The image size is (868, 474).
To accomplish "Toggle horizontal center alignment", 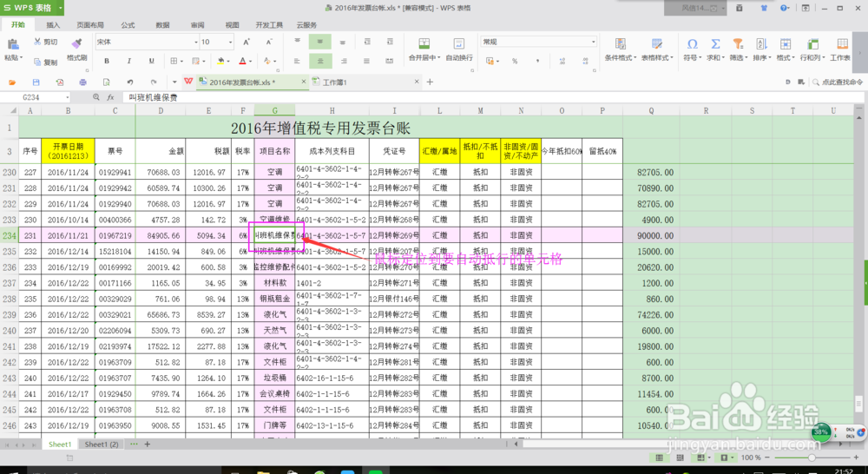I will (x=320, y=61).
